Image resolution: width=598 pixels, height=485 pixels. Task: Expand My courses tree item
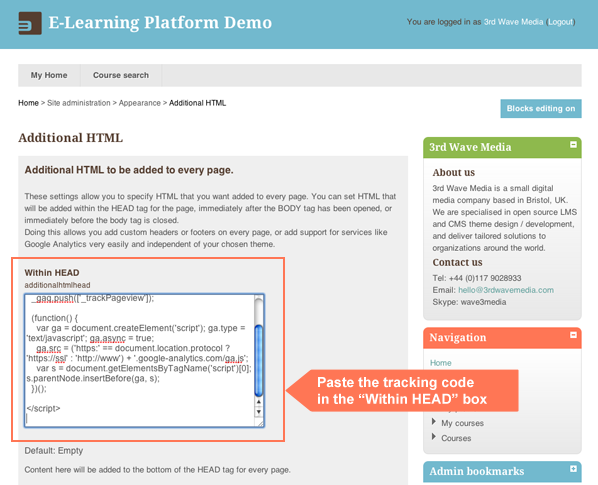434,422
